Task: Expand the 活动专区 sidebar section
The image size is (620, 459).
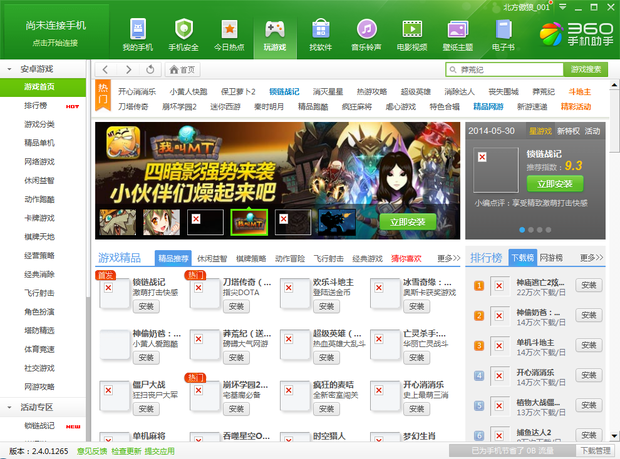Action: point(10,407)
